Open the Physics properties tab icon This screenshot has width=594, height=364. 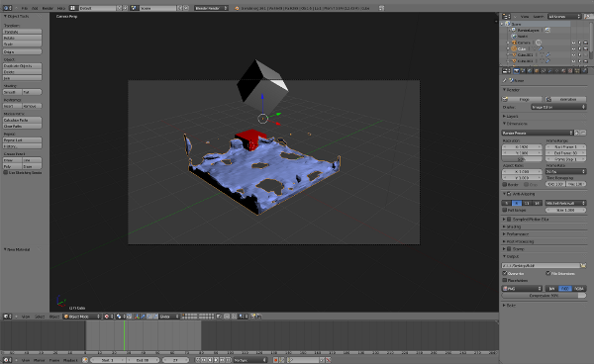click(x=584, y=71)
